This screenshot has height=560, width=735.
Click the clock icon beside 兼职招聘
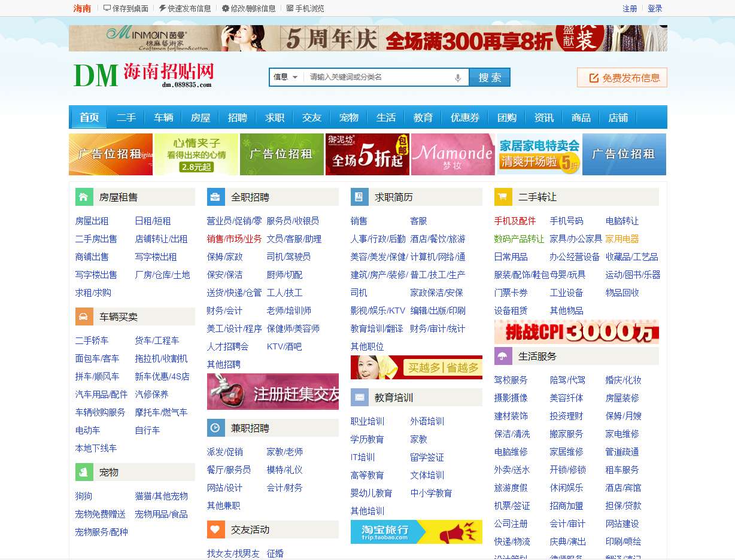tap(215, 428)
